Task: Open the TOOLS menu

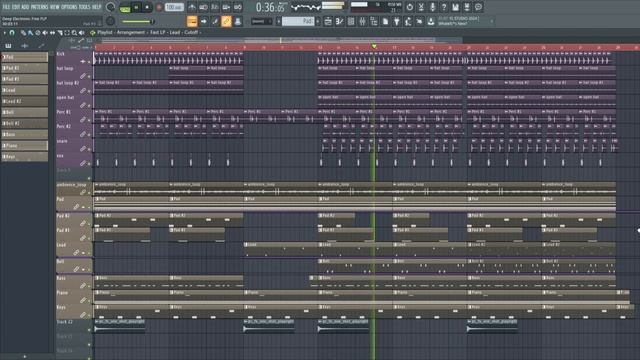Action: pyautogui.click(x=84, y=7)
